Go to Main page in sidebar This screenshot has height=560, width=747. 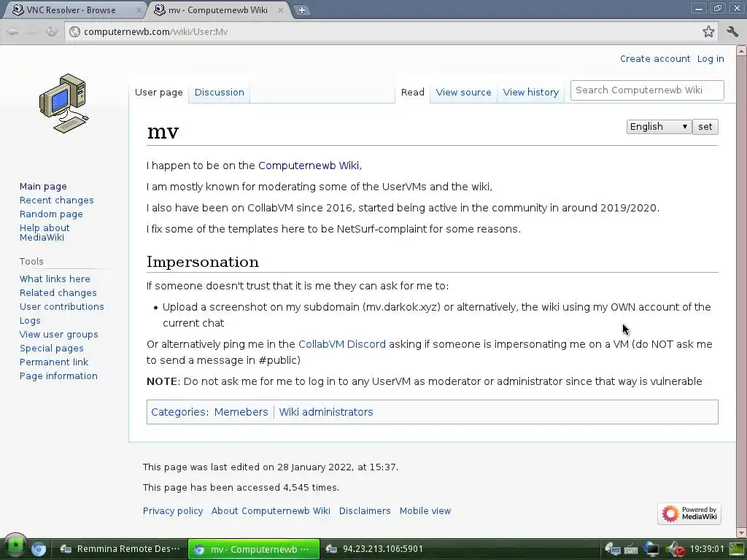click(43, 186)
